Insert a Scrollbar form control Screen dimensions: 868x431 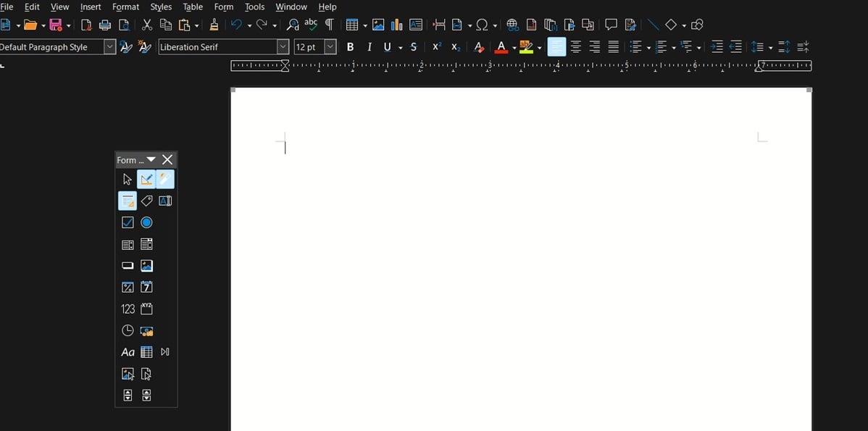[x=146, y=395]
